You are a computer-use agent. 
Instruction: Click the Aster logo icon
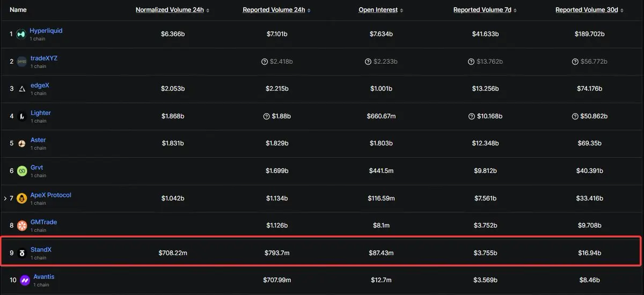pyautogui.click(x=21, y=143)
